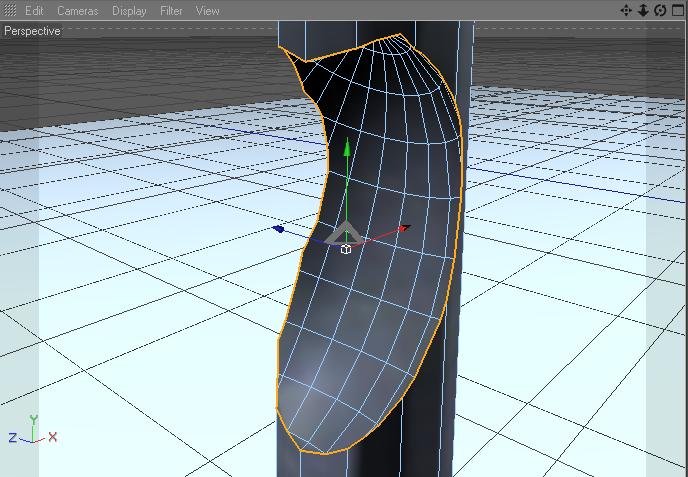This screenshot has height=477, width=688.
Task: Toggle the viewport maximize icon
Action: pyautogui.click(x=678, y=10)
